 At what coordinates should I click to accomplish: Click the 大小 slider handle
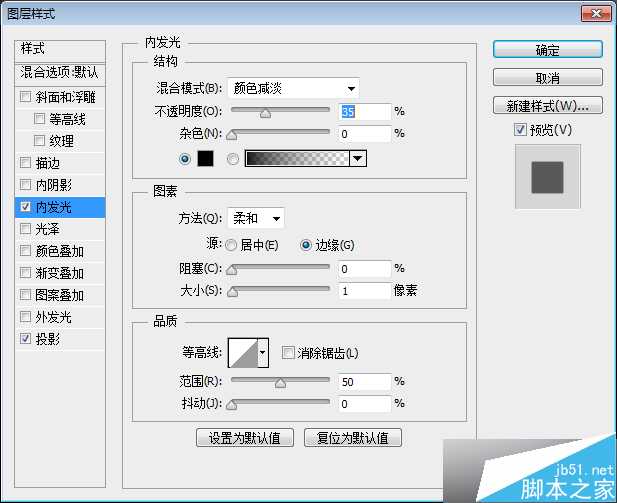233,292
